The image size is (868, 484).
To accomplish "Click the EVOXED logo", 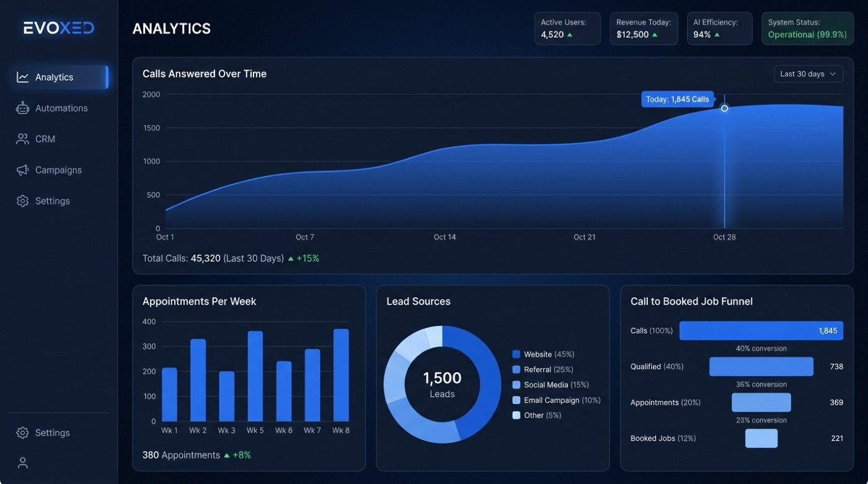I will (59, 28).
